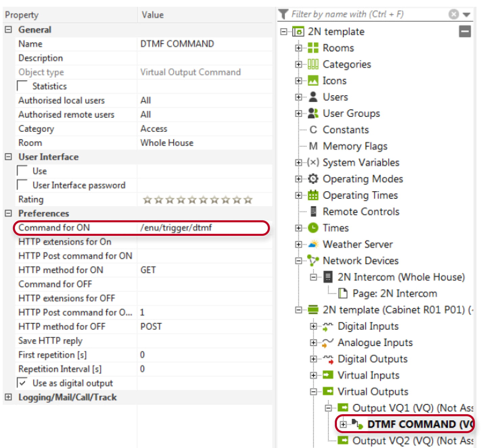This screenshot has width=483, height=448.
Task: Change the Category value Access
Action: [204, 129]
